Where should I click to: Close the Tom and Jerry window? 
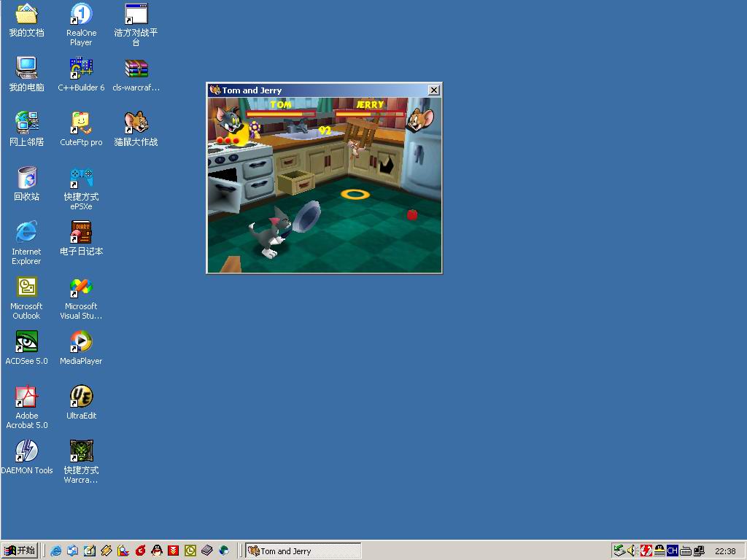(433, 90)
